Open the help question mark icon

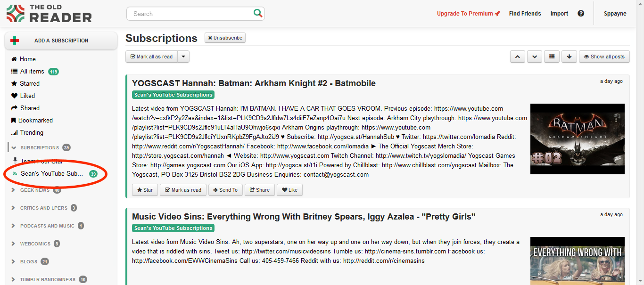pos(581,13)
